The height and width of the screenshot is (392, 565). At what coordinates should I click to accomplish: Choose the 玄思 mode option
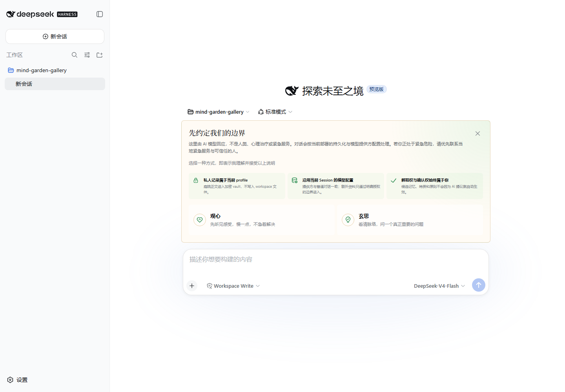coord(410,220)
